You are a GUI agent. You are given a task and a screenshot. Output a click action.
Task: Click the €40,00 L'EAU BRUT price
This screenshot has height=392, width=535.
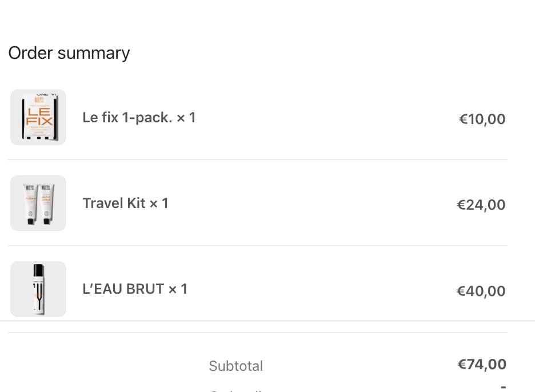pos(481,291)
